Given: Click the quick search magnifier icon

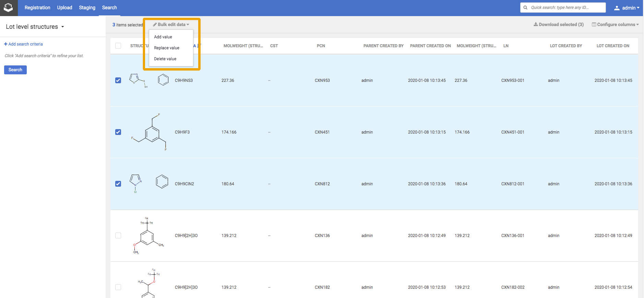Looking at the screenshot, I should [525, 8].
